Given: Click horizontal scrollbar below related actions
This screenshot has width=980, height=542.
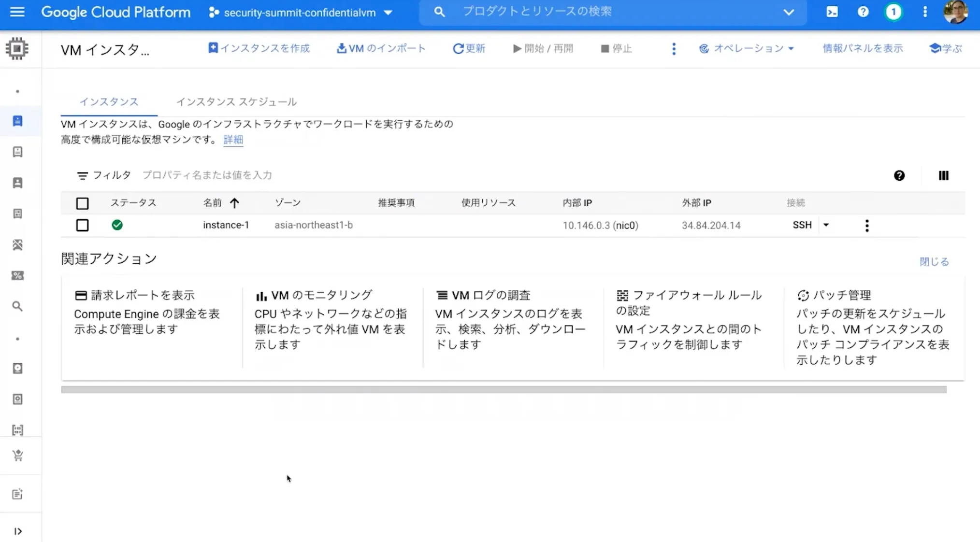Looking at the screenshot, I should click(504, 389).
